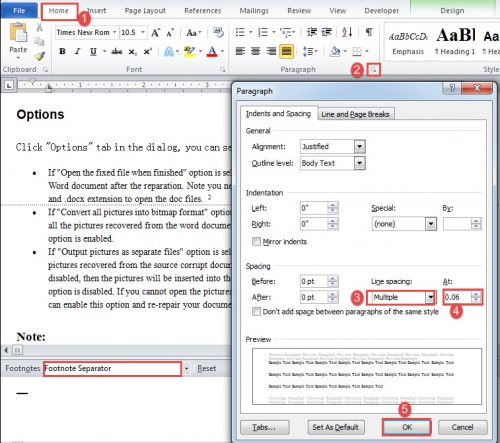Open Outline level dropdown

[x=359, y=163]
